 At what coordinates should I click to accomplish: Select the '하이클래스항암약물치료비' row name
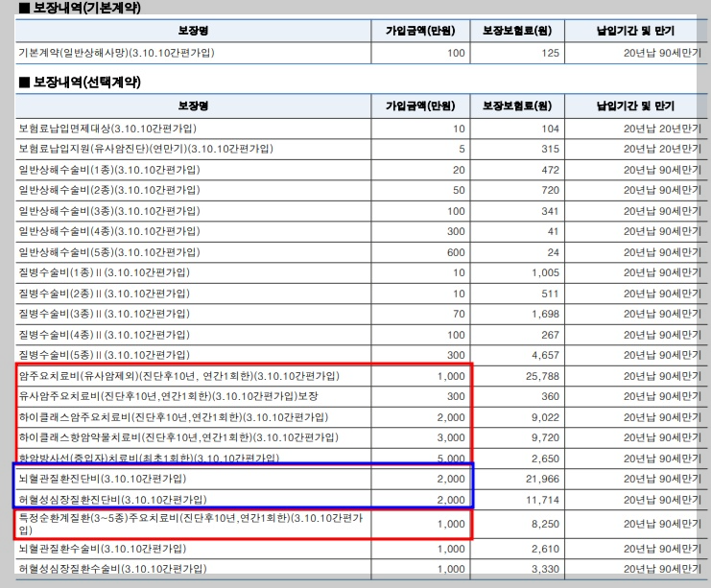coord(178,437)
